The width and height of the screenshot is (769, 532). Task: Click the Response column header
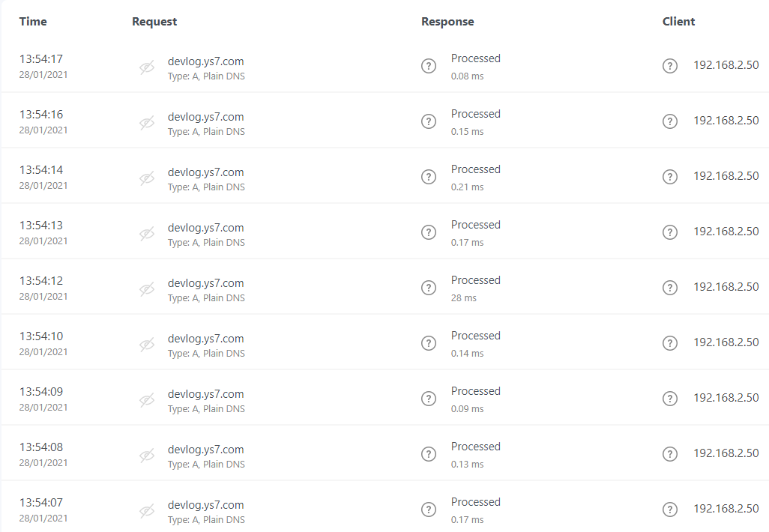pyautogui.click(x=447, y=22)
